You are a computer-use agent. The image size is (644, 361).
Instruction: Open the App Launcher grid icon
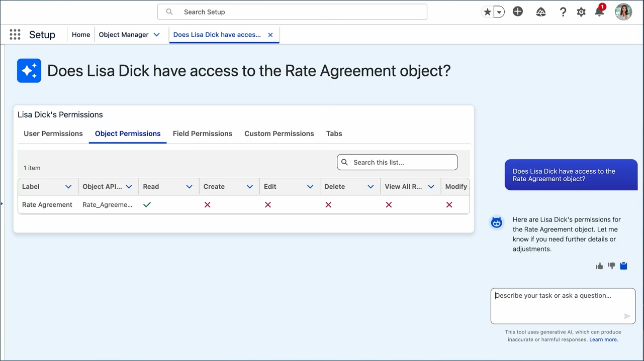tap(15, 35)
